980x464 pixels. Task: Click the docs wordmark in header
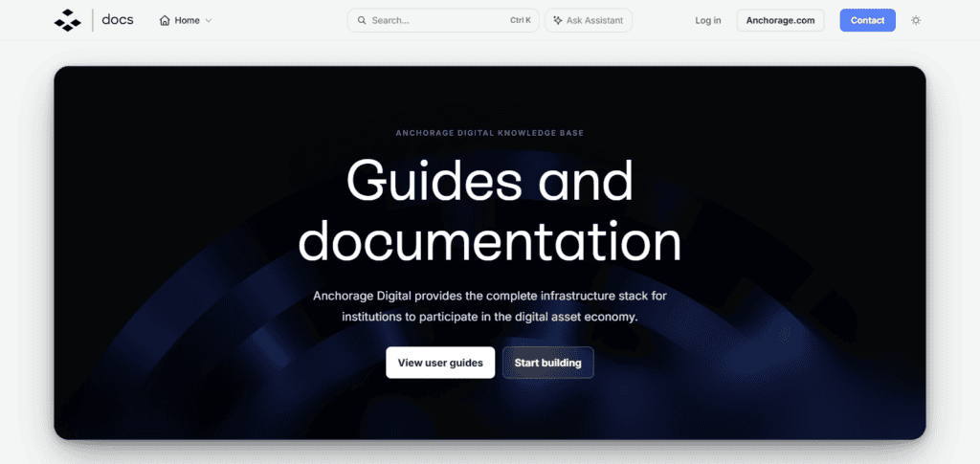pyautogui.click(x=118, y=19)
